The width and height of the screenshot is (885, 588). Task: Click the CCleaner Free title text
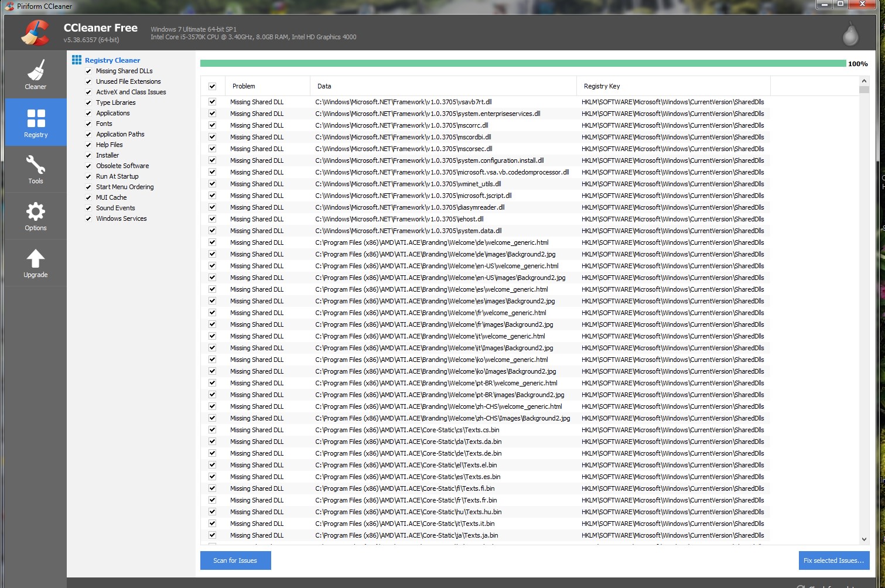tap(101, 28)
